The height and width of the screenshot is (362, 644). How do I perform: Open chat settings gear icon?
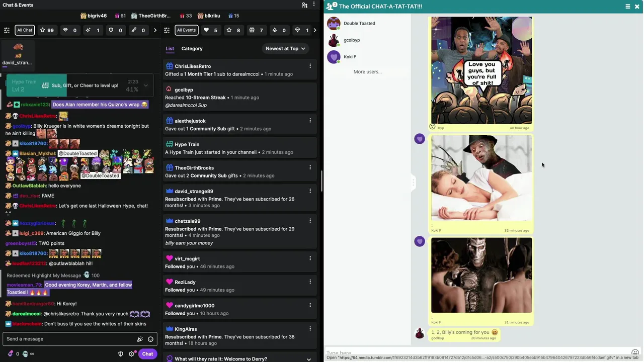tap(132, 354)
